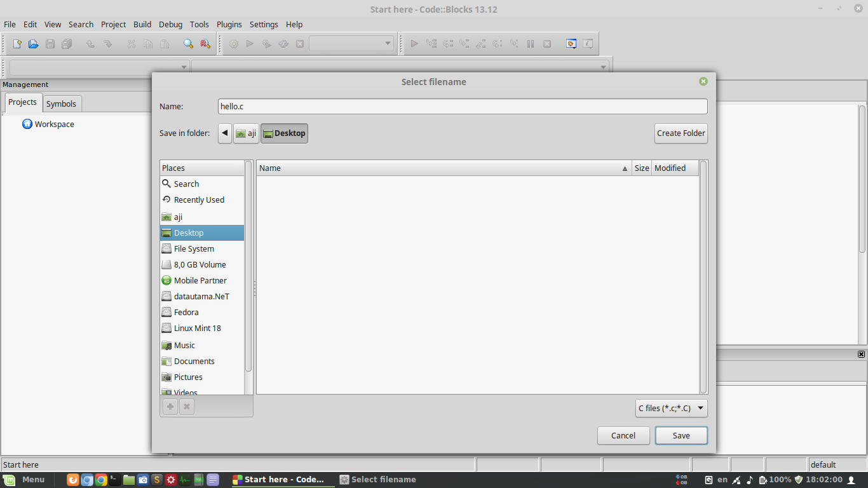Click the Copy toolbar icon

pyautogui.click(x=148, y=44)
